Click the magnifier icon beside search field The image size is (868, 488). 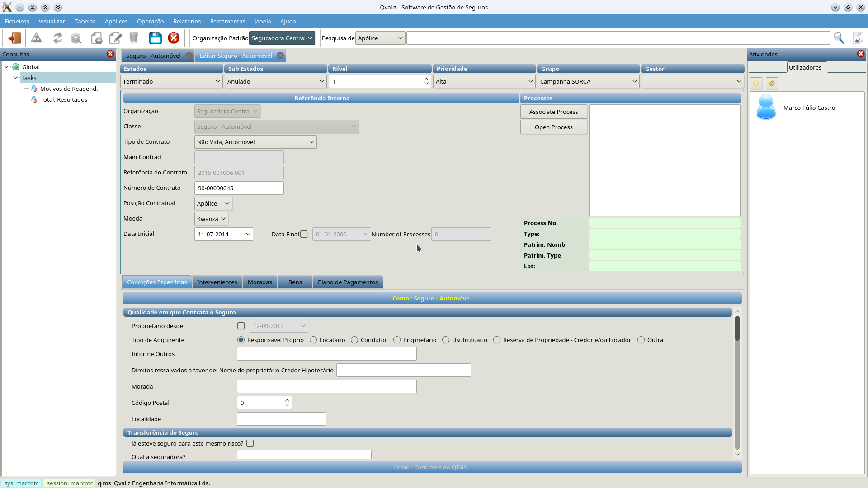839,38
